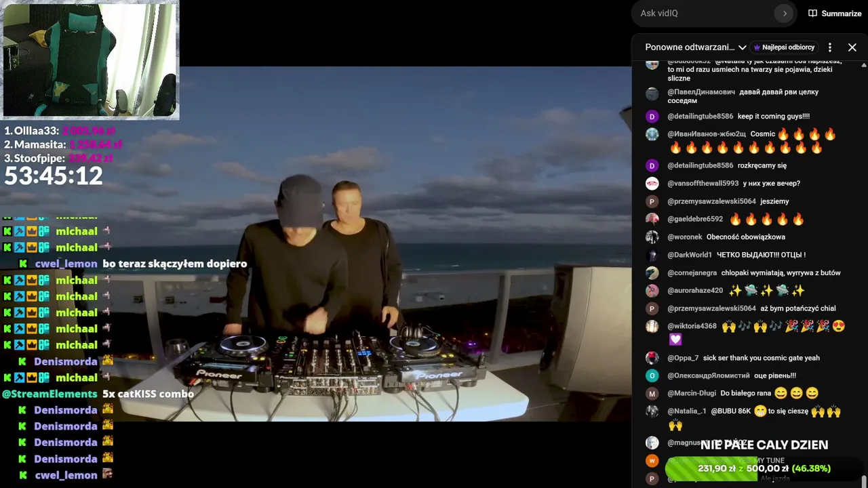Click the avatar of @ИванИванов-ж6ю2щ
Viewport: 868px width, 488px height.
point(652,134)
